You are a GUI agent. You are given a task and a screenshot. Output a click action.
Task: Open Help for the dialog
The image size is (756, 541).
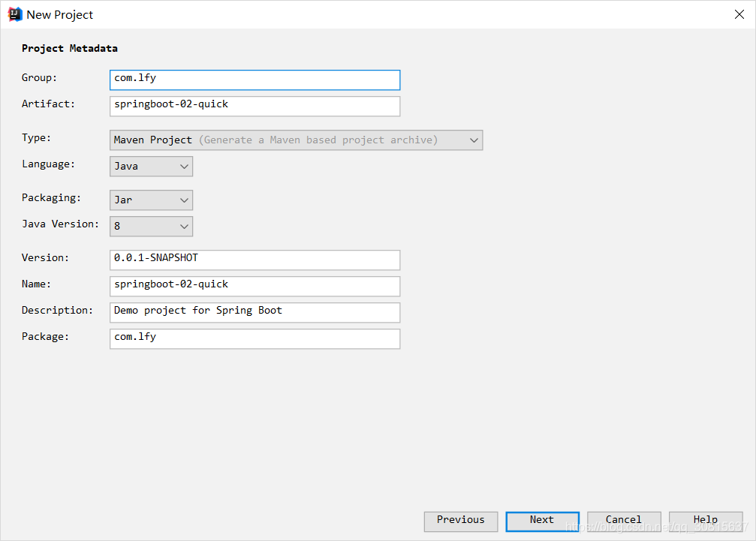706,521
